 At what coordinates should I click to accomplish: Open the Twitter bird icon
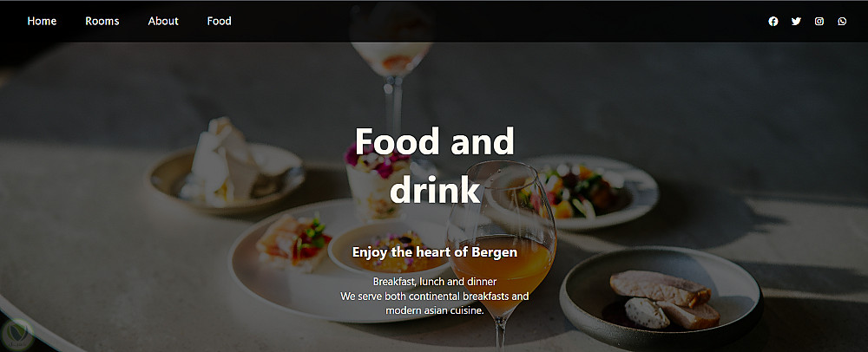point(796,22)
